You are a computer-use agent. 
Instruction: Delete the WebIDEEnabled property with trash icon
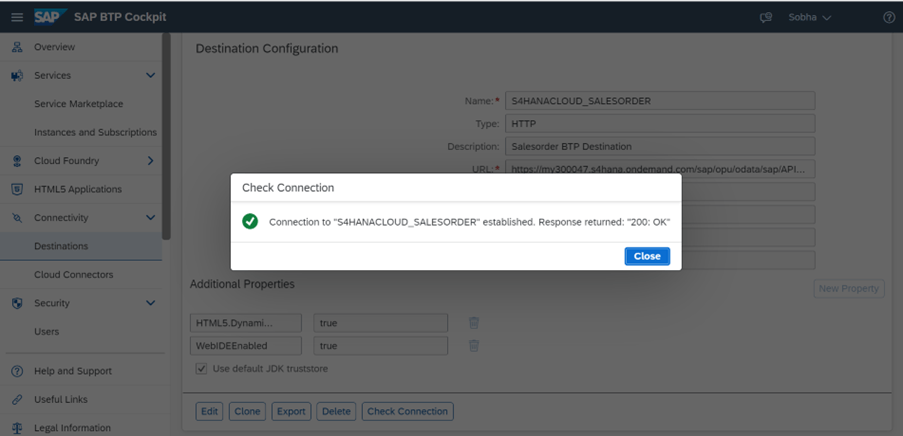pyautogui.click(x=473, y=346)
